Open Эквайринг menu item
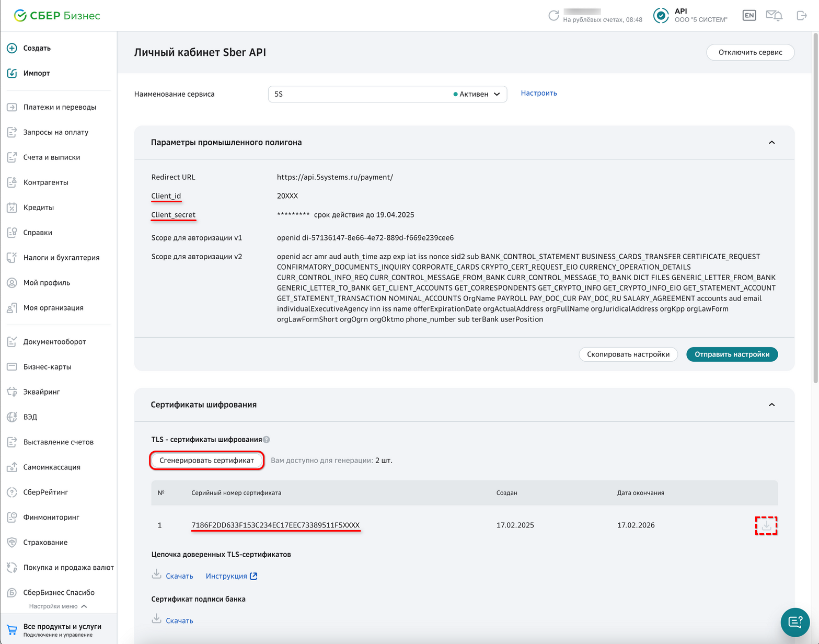This screenshot has width=819, height=644. click(41, 392)
